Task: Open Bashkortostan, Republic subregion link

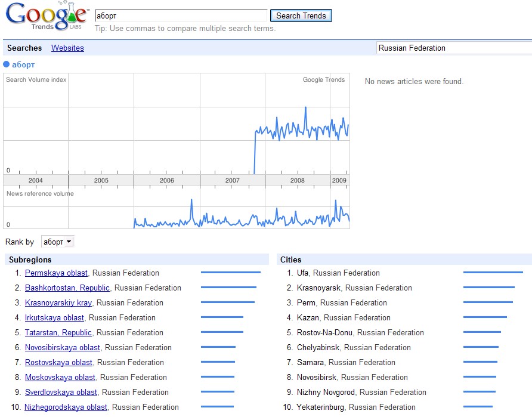Action: point(67,288)
